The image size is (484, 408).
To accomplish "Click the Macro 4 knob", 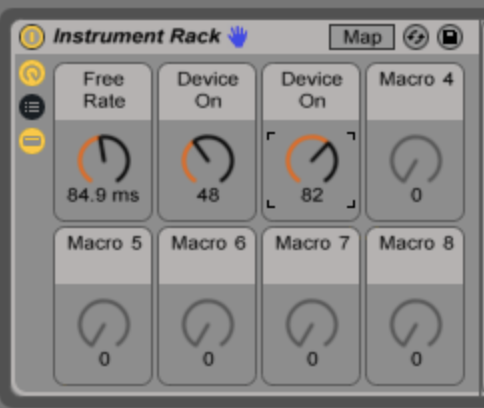I will [x=416, y=159].
